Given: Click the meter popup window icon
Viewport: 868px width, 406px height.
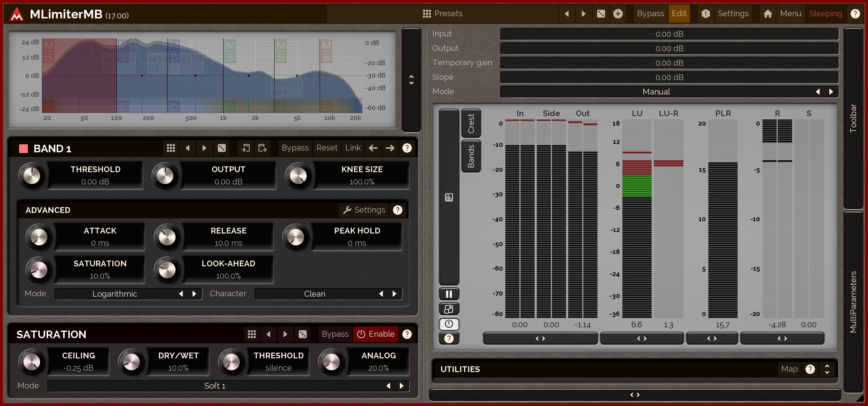Looking at the screenshot, I should tap(449, 309).
